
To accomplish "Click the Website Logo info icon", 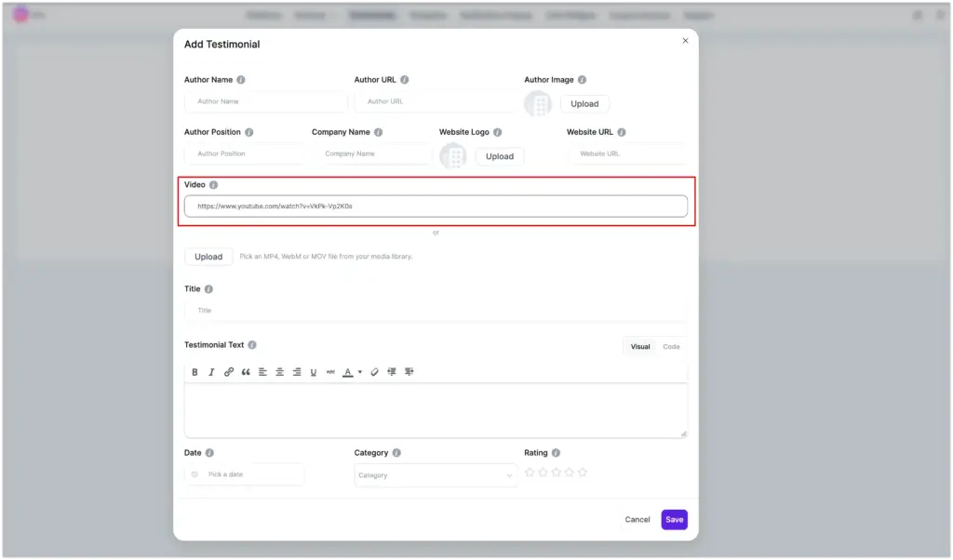I will point(498,132).
